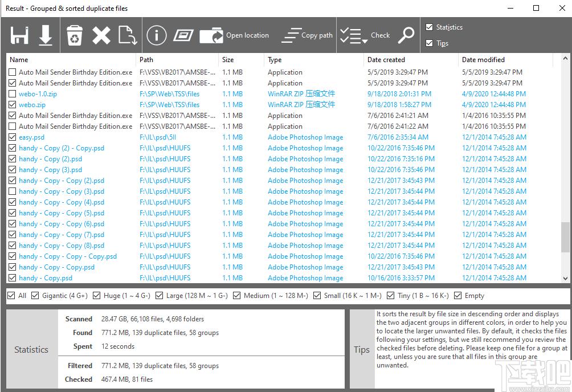This screenshot has height=392, width=572.
Task: Click the Copy path lines icon
Action: pyautogui.click(x=291, y=35)
